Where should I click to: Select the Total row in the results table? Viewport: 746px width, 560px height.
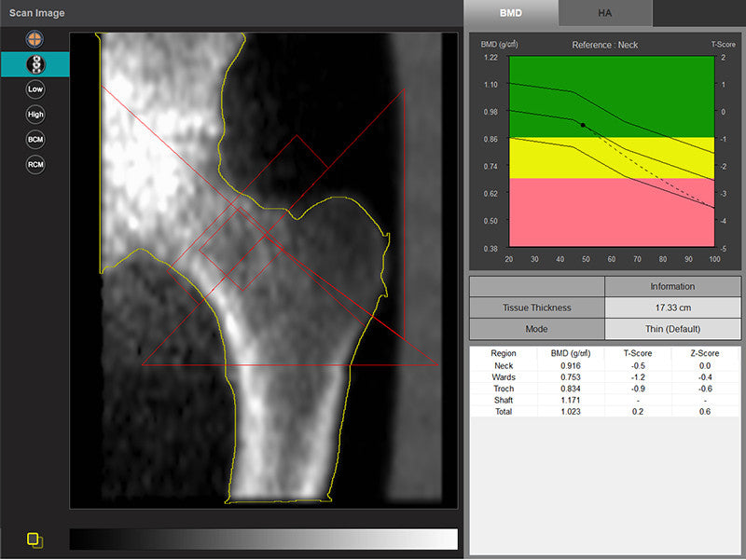coord(604,411)
